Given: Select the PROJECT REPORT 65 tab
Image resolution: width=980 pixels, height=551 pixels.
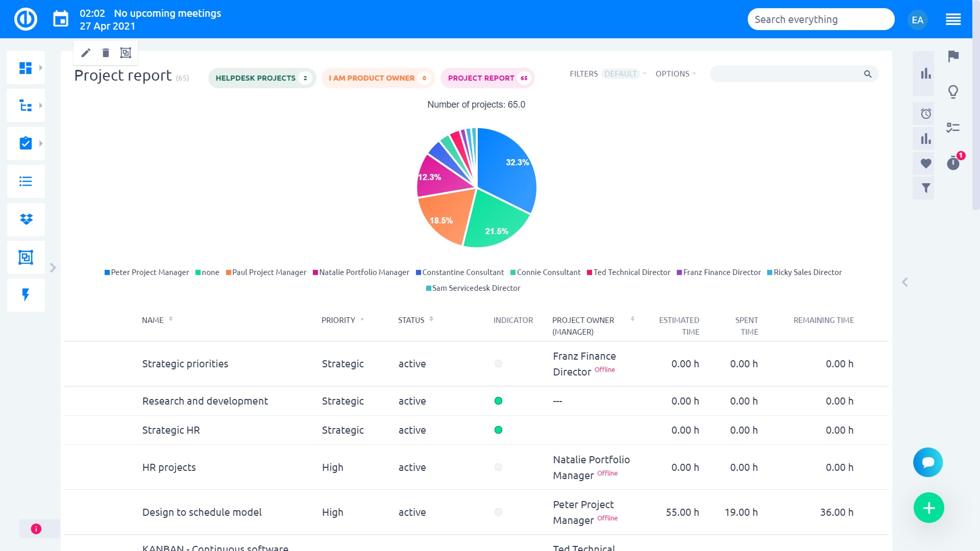Looking at the screenshot, I should coord(487,78).
